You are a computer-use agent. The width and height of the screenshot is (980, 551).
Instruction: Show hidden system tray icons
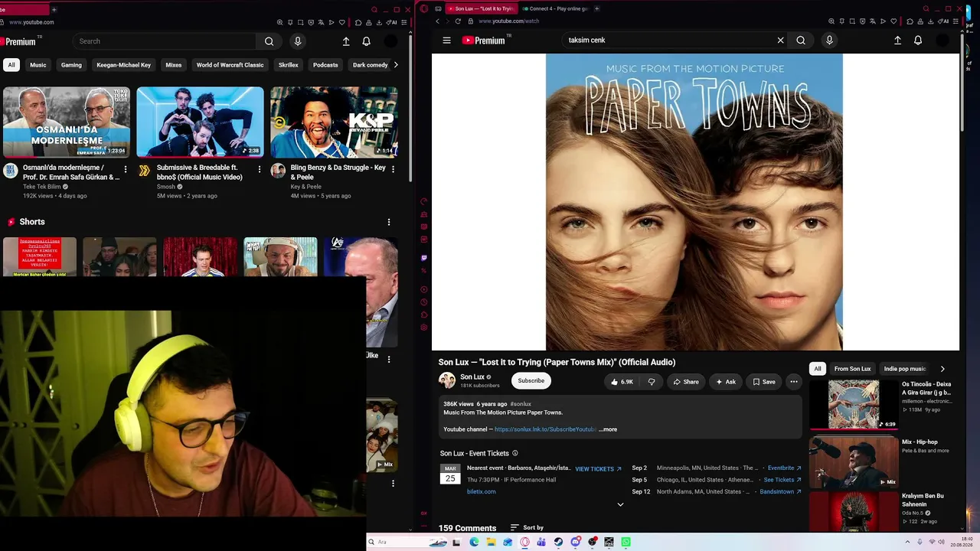pos(909,542)
